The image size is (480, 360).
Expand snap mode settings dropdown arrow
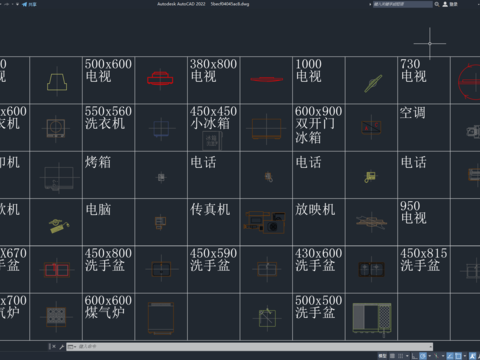(407, 356)
